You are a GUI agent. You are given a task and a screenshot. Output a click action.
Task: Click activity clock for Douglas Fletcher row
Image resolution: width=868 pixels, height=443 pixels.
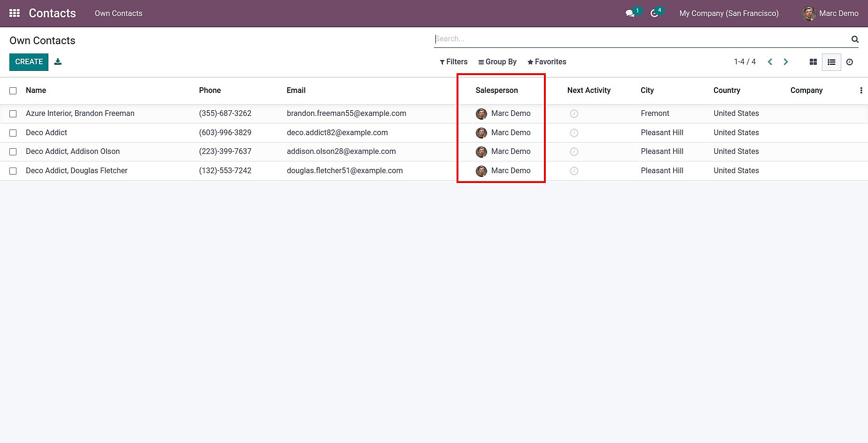point(574,171)
